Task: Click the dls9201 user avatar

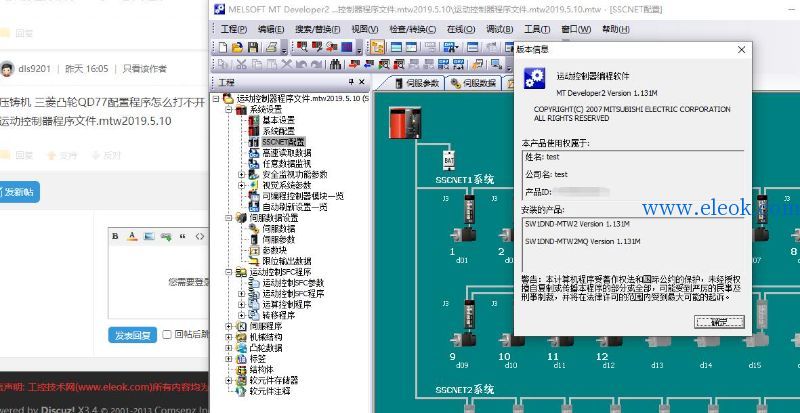Action: point(7,68)
